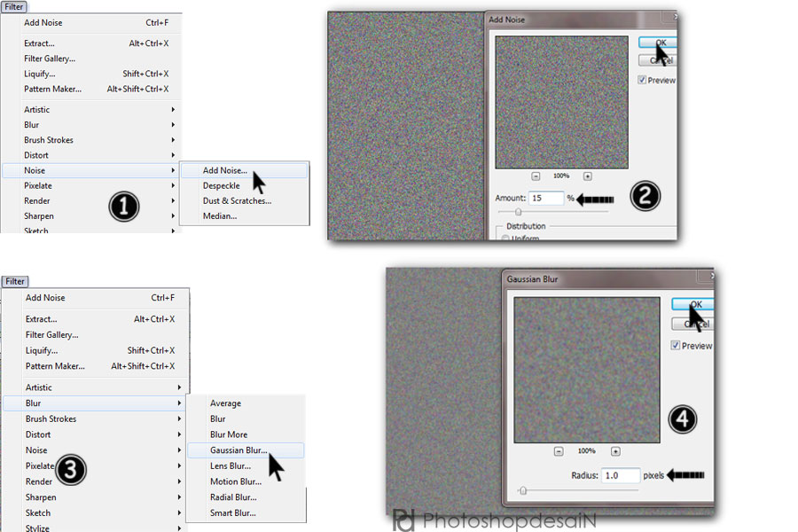
Task: Confirm Add Noise with OK button
Action: click(657, 43)
